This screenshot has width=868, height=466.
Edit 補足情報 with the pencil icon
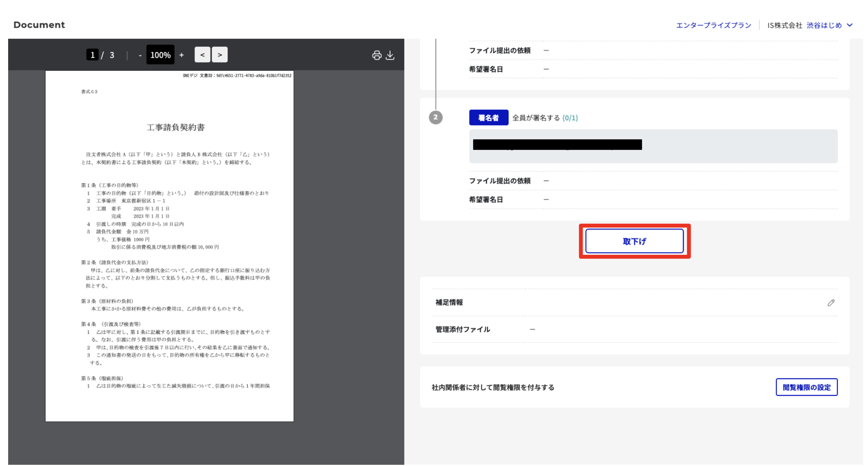831,303
